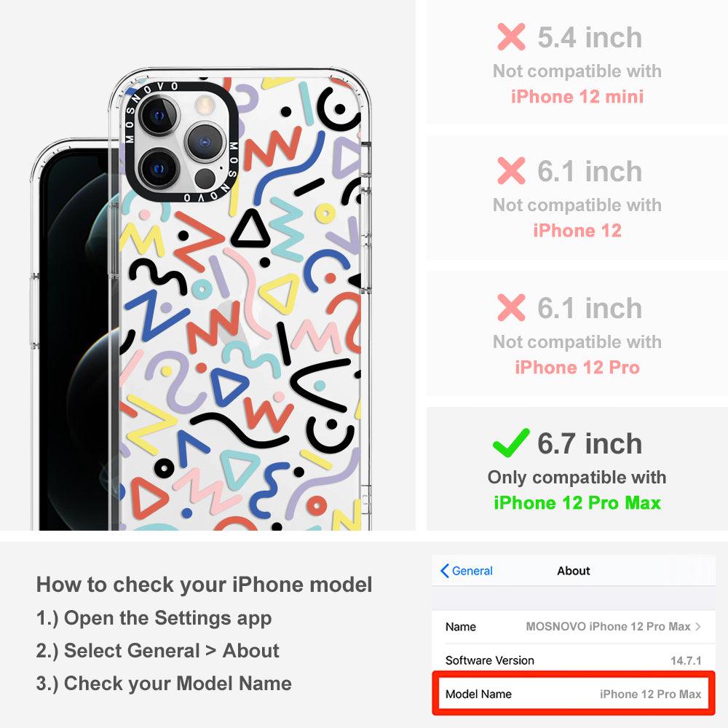Click the 6.7 inch compatibility panel
Viewport: 728px width, 728px height.
577,469
